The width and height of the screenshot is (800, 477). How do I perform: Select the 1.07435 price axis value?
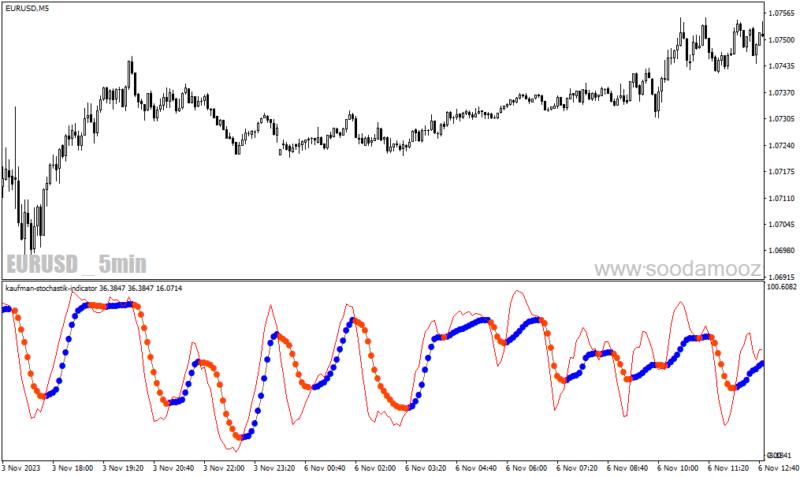[x=782, y=66]
